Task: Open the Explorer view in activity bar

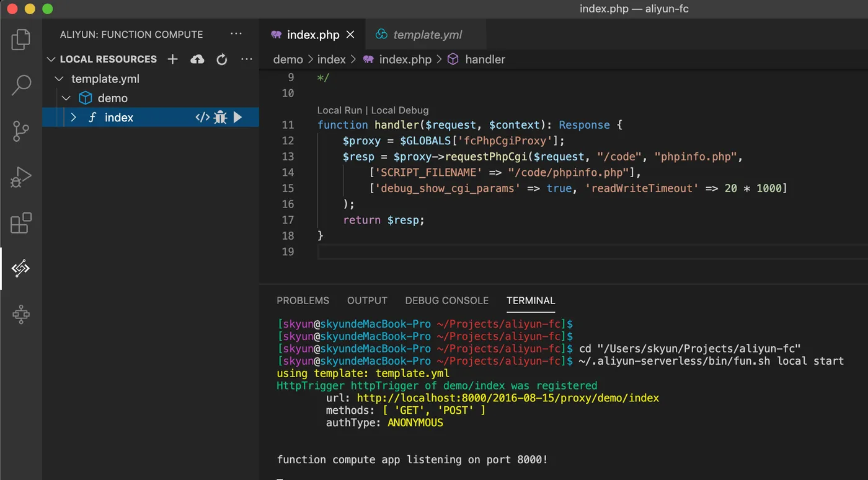Action: (21, 39)
